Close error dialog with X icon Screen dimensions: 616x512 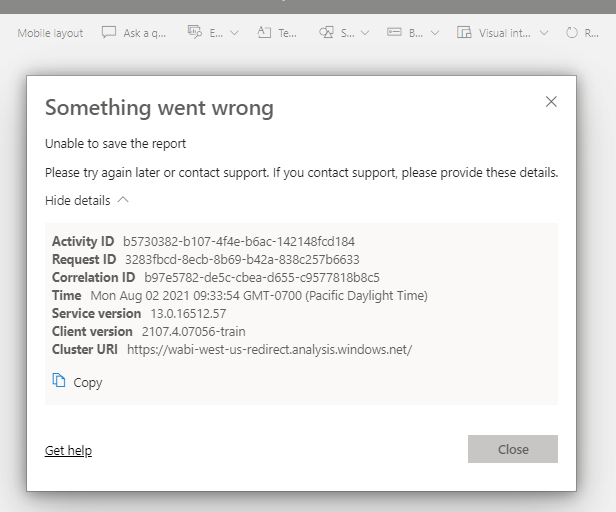(551, 102)
